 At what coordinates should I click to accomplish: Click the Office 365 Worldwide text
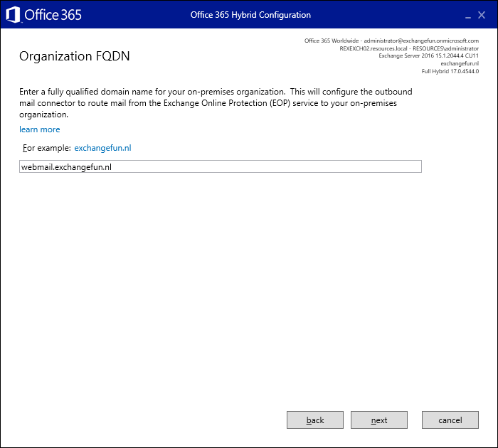(x=331, y=41)
